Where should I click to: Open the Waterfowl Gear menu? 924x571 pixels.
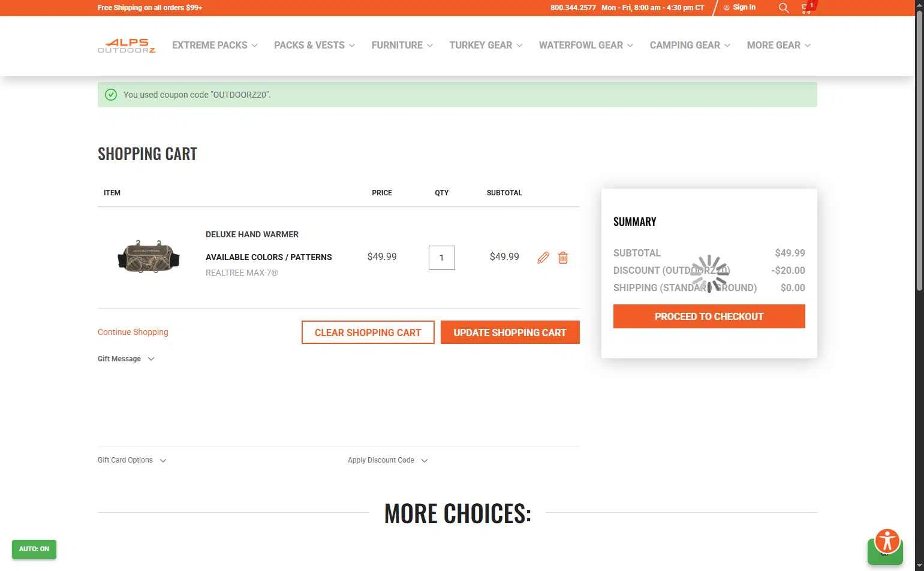pos(586,45)
